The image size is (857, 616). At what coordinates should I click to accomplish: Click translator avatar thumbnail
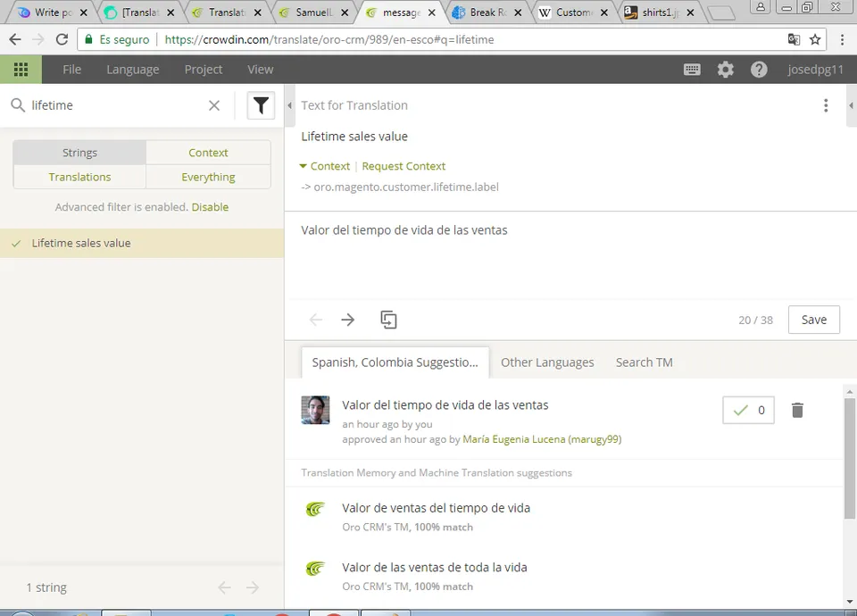[315, 410]
